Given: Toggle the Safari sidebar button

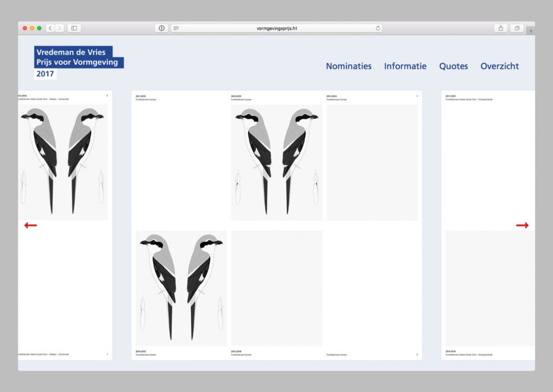Looking at the screenshot, I should coord(74,28).
